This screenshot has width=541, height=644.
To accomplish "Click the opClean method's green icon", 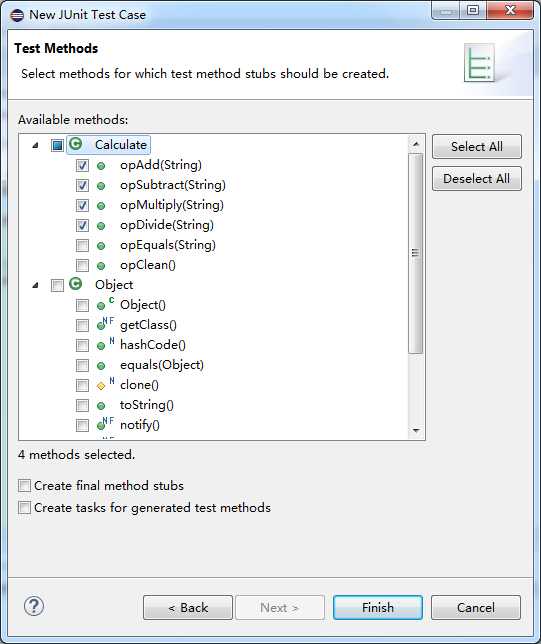I will (x=101, y=266).
